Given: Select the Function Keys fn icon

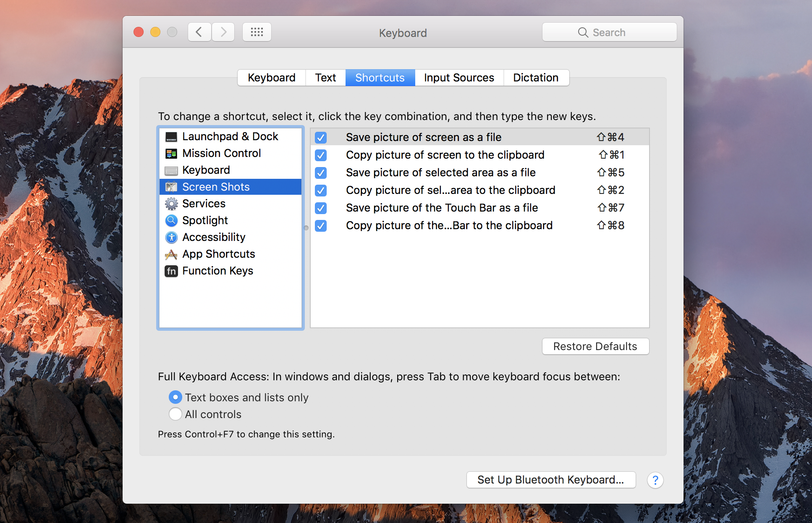Looking at the screenshot, I should 170,271.
